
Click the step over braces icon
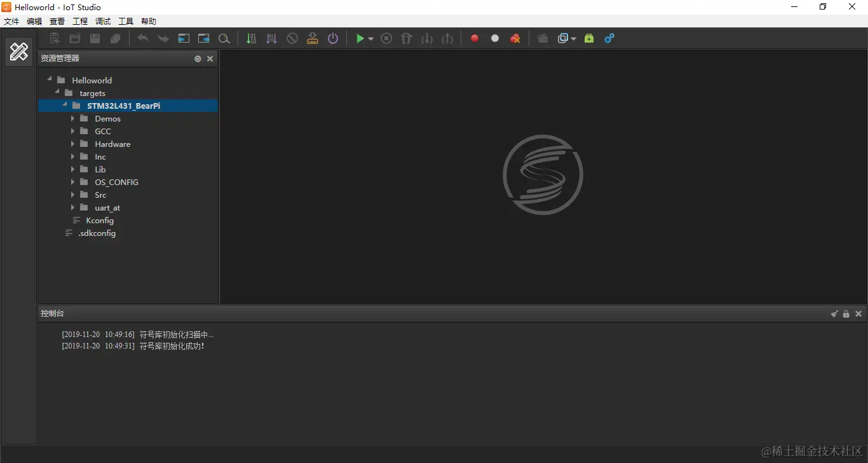pos(407,38)
